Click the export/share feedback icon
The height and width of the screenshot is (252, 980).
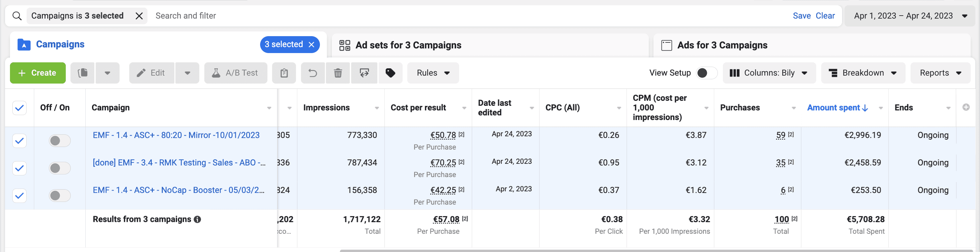click(364, 73)
